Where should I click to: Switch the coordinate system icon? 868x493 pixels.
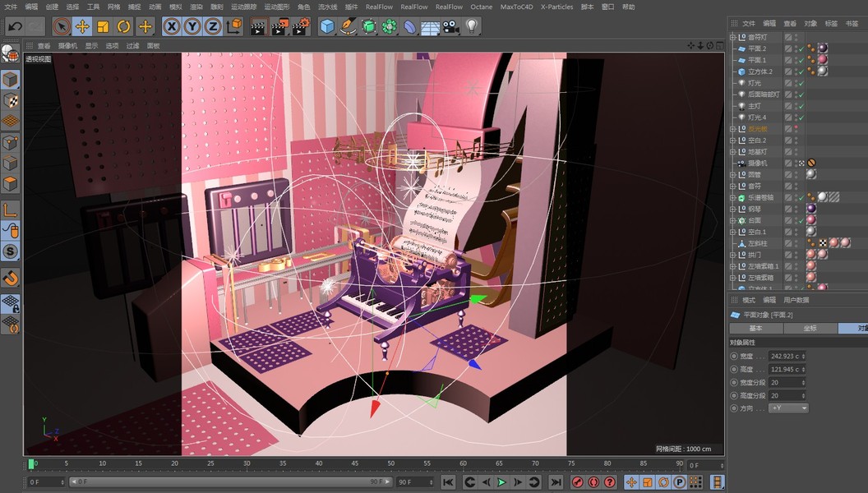234,26
